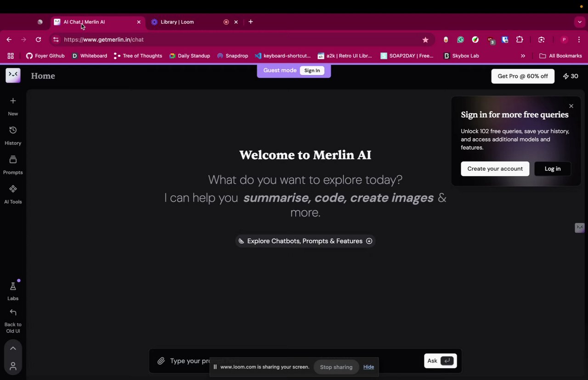Click the lightning credits counter showing 30

pyautogui.click(x=571, y=76)
